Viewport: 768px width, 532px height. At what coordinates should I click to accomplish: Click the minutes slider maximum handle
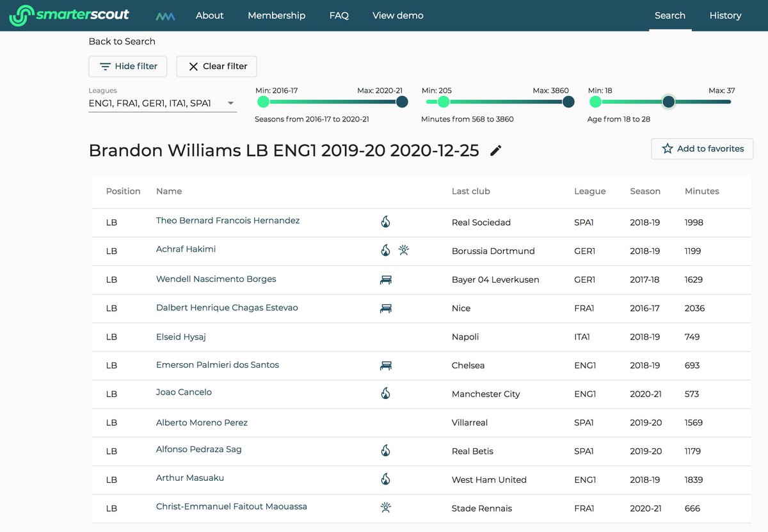568,102
